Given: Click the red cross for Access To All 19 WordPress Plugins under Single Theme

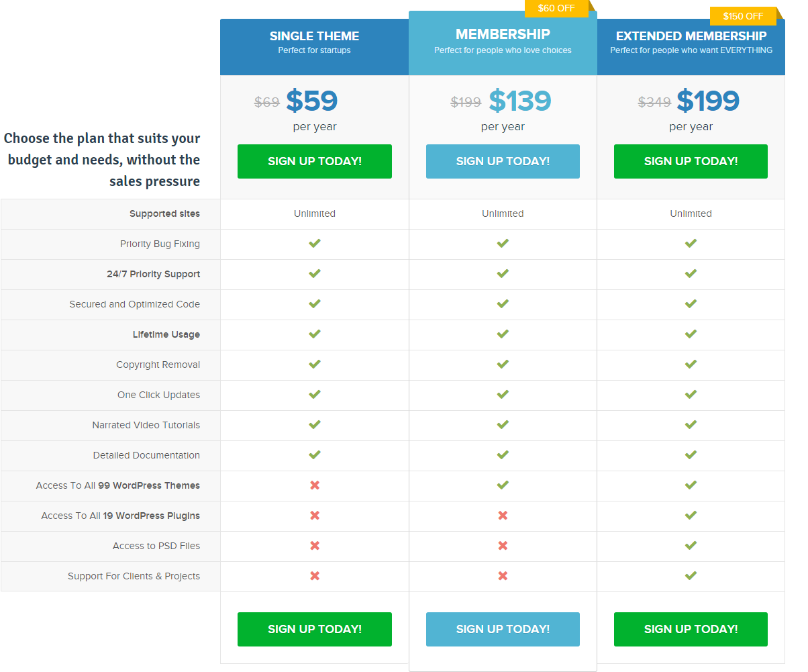Looking at the screenshot, I should coord(314,515).
